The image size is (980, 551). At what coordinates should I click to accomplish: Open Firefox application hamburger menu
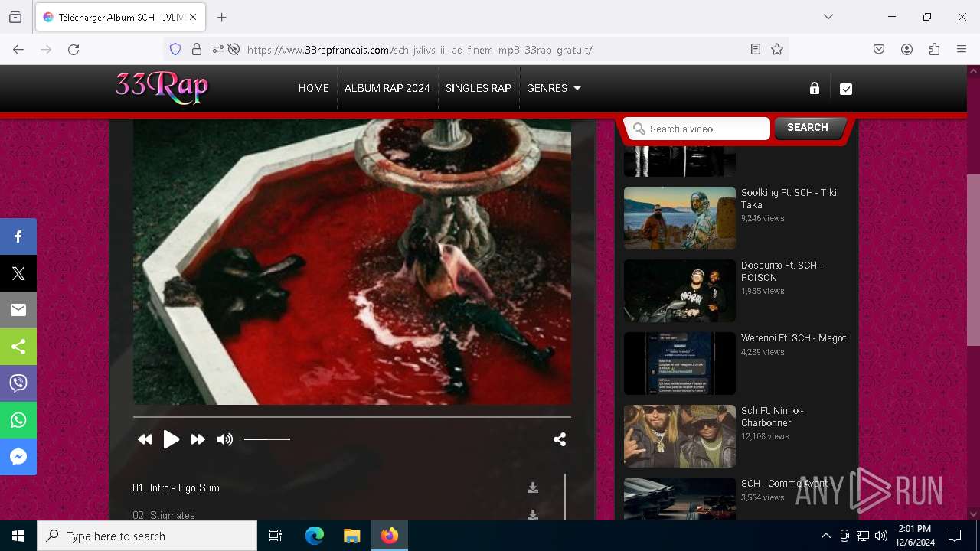click(962, 50)
